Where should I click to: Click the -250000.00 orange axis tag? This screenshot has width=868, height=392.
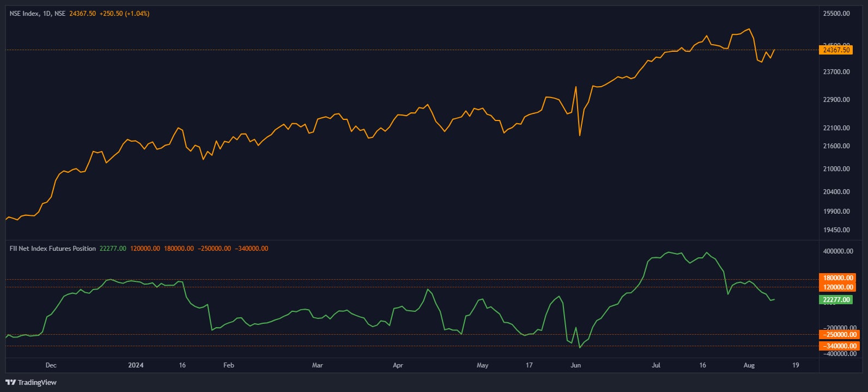click(839, 335)
